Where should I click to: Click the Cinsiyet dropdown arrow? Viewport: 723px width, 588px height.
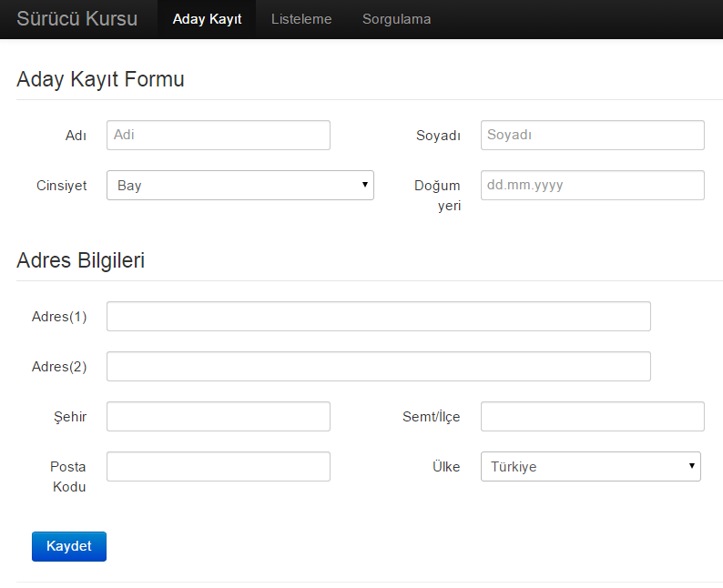click(365, 185)
